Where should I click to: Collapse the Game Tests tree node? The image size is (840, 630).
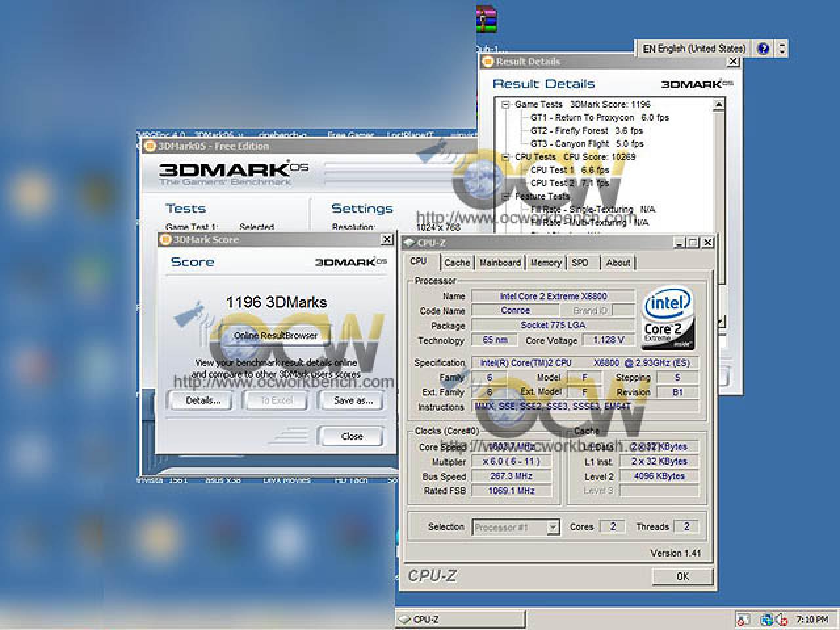505,104
